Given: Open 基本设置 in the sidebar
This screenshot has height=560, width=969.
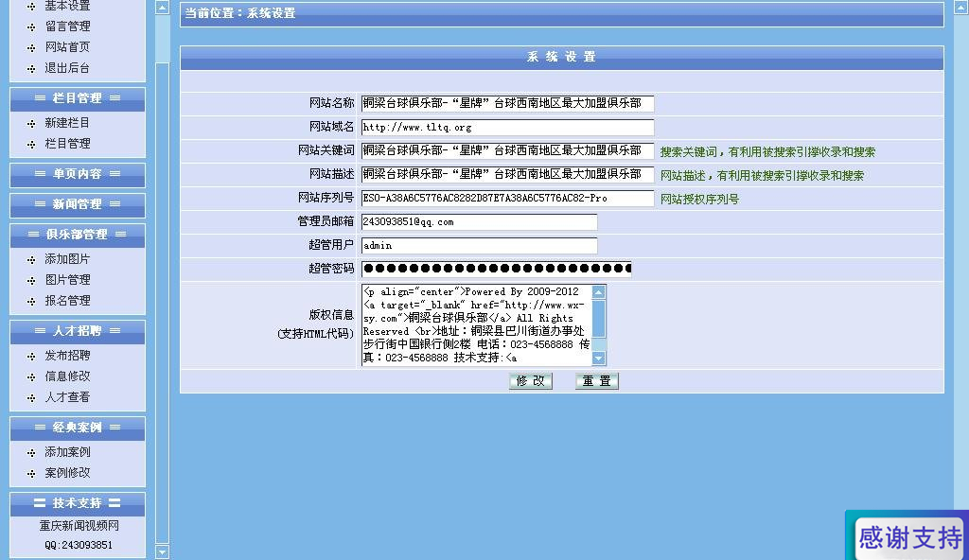Looking at the screenshot, I should coord(67,6).
